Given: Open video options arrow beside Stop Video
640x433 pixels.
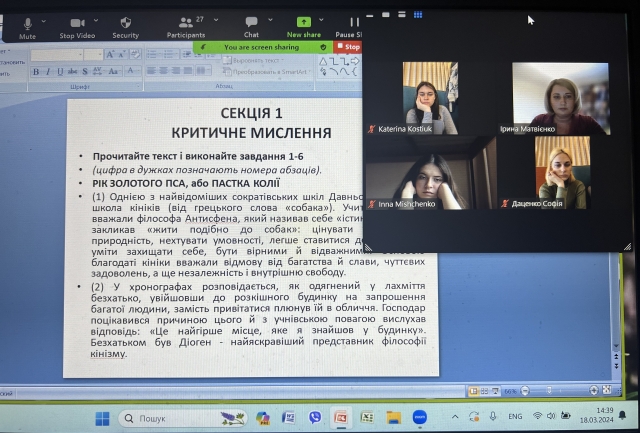Looking at the screenshot, I should pos(96,20).
